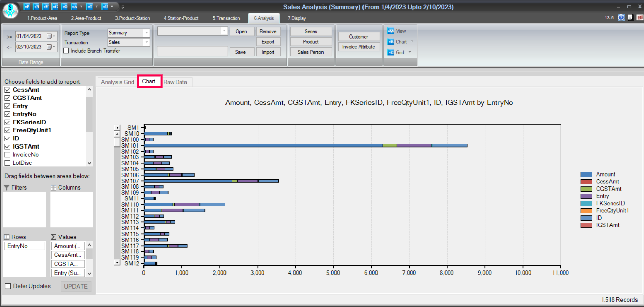The width and height of the screenshot is (644, 307).
Task: Click the 'O' quick access toolbar icon
Action: pos(64,6)
